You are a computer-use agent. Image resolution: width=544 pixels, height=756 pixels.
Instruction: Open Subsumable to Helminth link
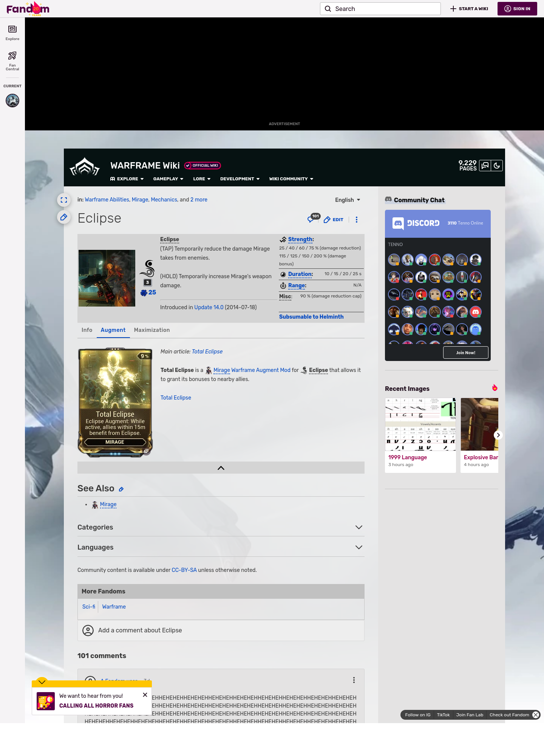(x=311, y=317)
